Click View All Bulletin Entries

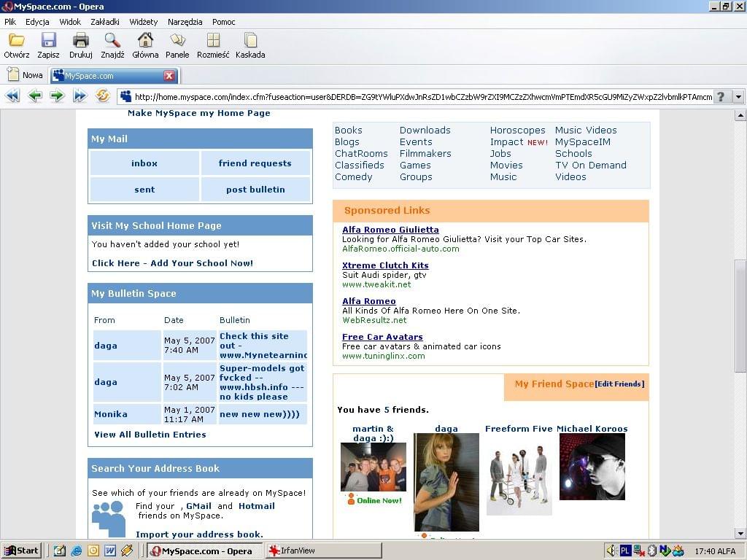(150, 435)
